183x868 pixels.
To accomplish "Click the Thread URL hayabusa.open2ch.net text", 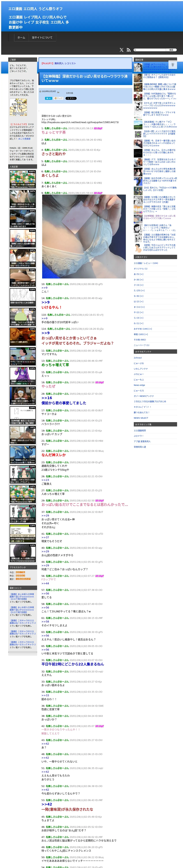I will click(x=80, y=122).
